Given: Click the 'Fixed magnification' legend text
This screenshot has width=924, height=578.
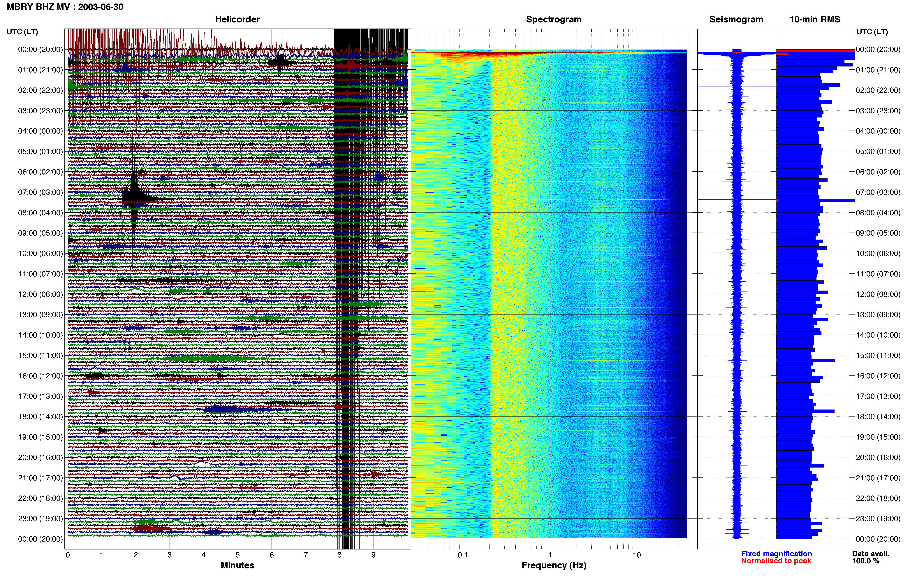Looking at the screenshot, I should 777,554.
